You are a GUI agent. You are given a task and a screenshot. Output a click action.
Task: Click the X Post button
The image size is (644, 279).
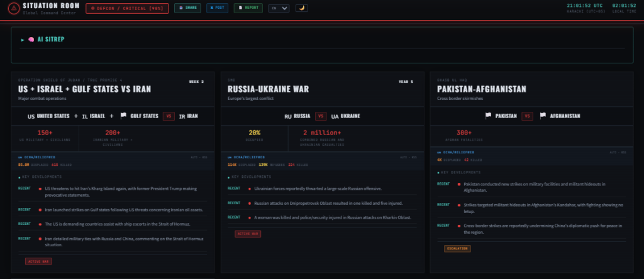click(218, 8)
